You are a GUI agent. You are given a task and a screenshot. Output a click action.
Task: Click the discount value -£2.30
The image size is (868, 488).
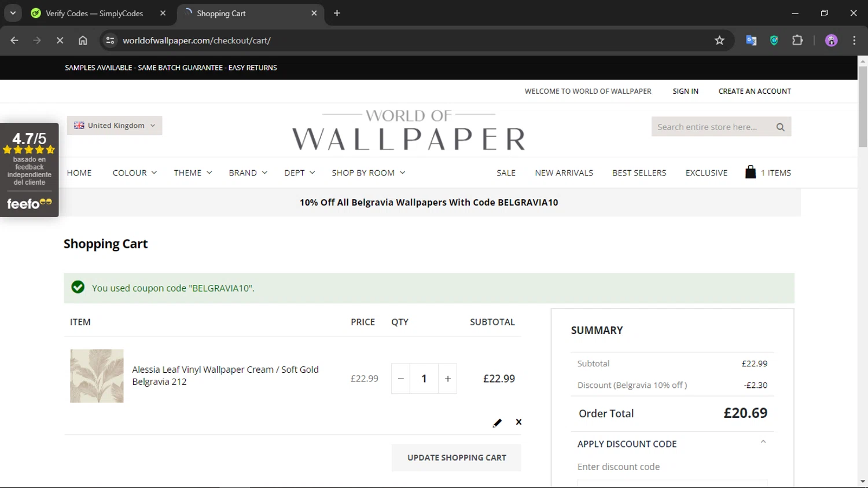[756, 386]
